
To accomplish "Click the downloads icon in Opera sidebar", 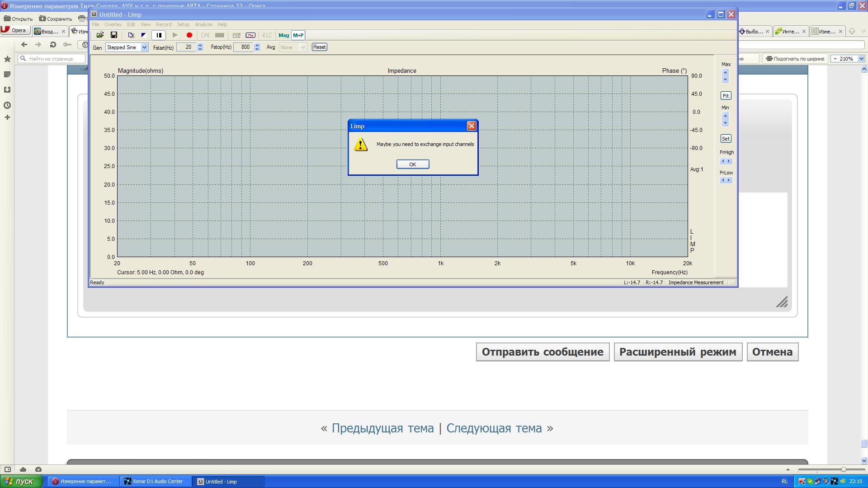I will (x=7, y=89).
